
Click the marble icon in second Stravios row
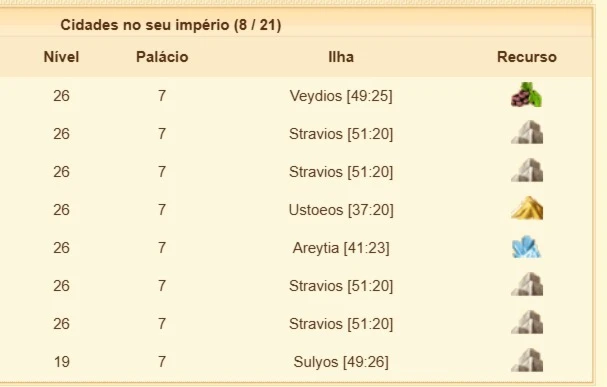point(527,170)
